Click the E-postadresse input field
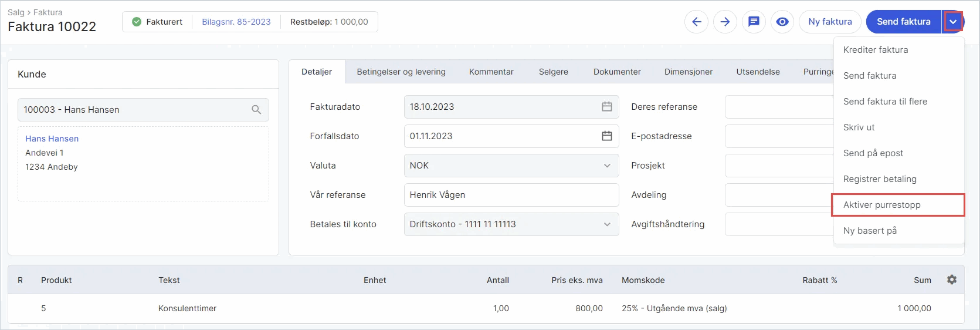The width and height of the screenshot is (980, 330). point(779,136)
